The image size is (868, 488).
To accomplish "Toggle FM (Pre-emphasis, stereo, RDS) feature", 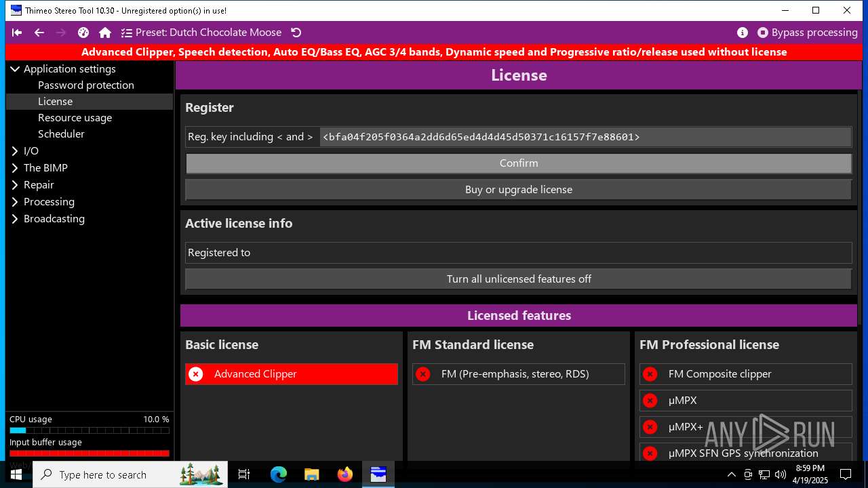I will point(519,374).
